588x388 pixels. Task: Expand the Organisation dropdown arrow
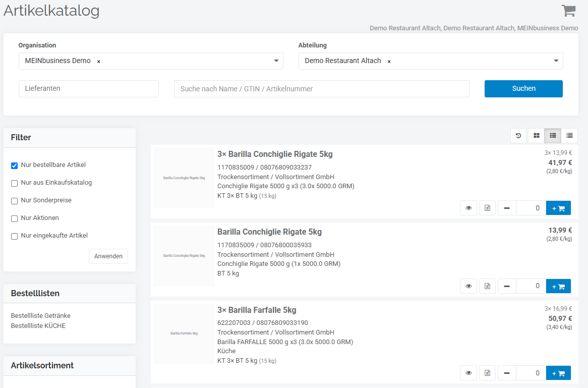pos(276,61)
